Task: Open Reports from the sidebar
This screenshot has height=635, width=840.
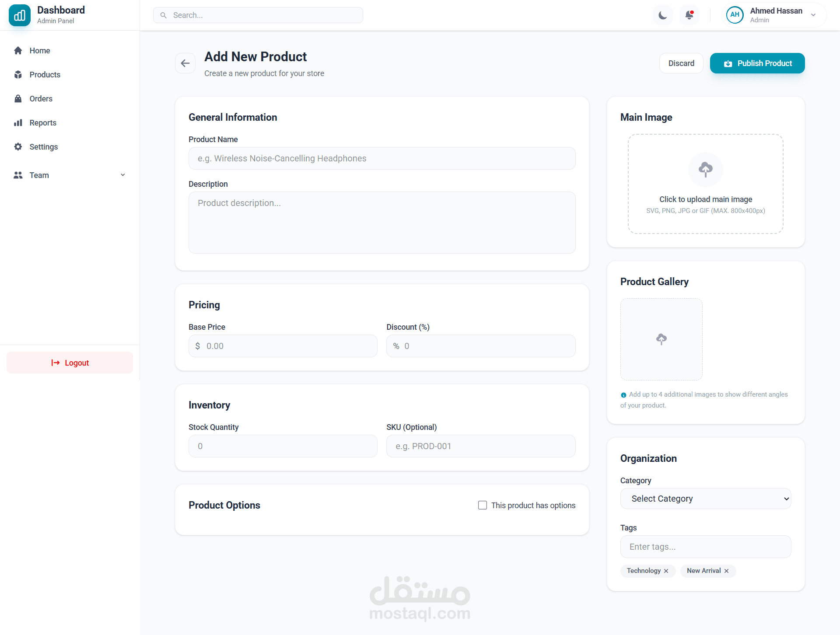Action: pos(43,123)
